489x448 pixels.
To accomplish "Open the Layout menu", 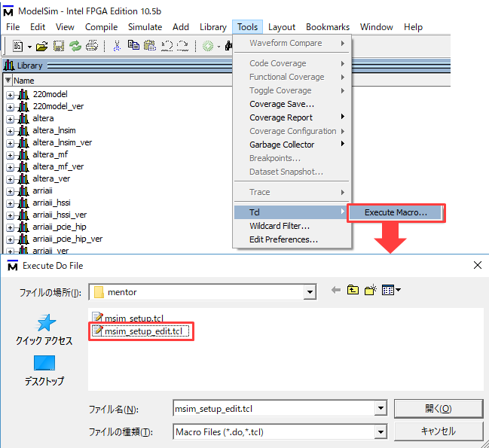I will coord(282,27).
